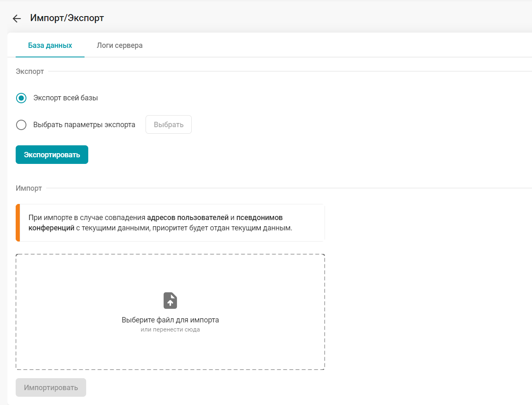The height and width of the screenshot is (405, 532).
Task: Choose Выбрать параметры экспорта radio option
Action: click(x=21, y=125)
